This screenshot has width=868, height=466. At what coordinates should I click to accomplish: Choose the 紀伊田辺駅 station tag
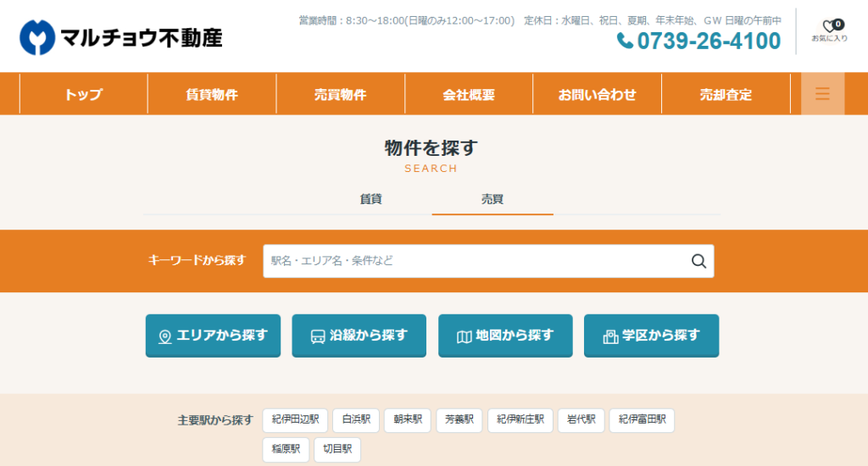tap(295, 419)
